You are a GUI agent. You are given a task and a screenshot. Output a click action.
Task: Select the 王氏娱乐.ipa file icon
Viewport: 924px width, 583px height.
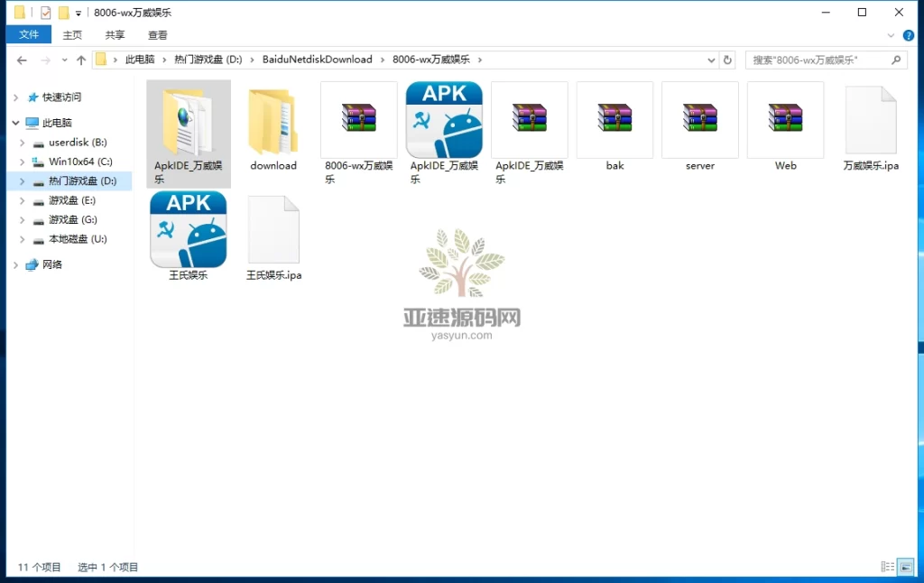pos(273,230)
